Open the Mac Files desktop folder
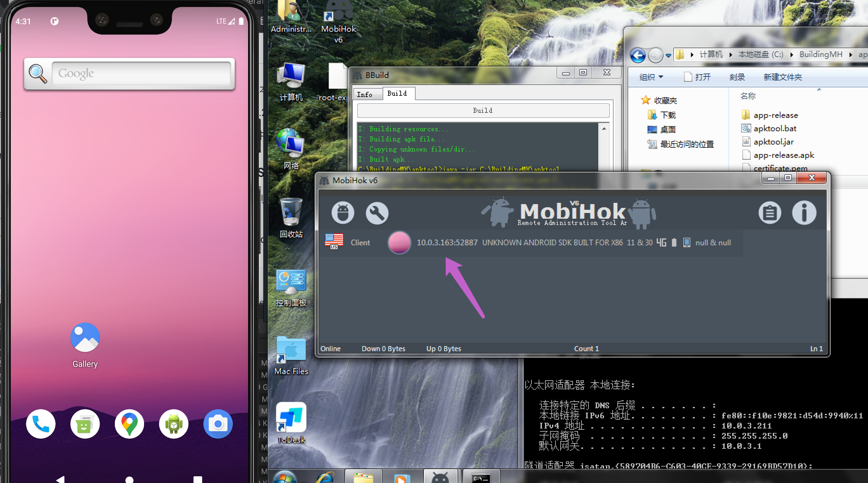The image size is (868, 483). (x=291, y=356)
